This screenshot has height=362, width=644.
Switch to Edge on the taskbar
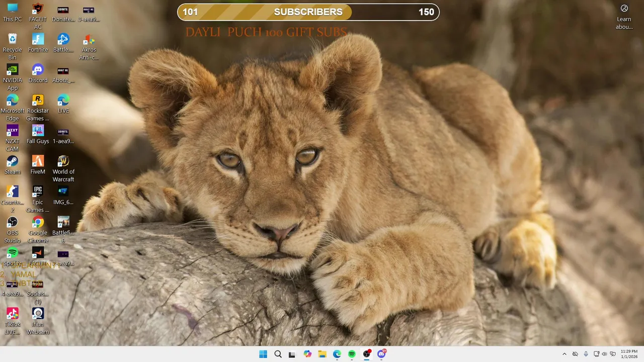pyautogui.click(x=337, y=354)
